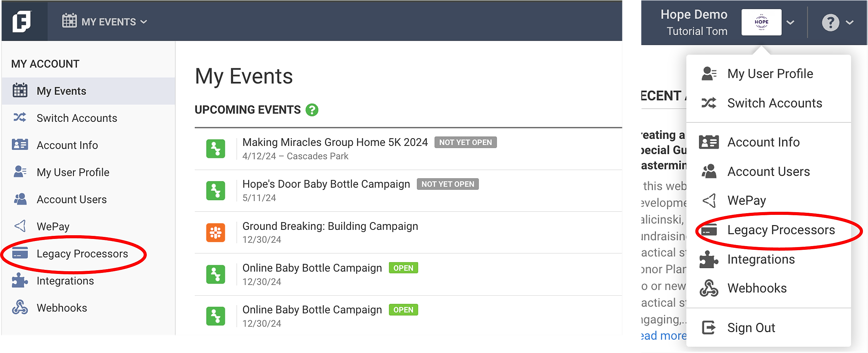Open the help question mark dropdown
Screen dimensions: 868x353
point(837,23)
